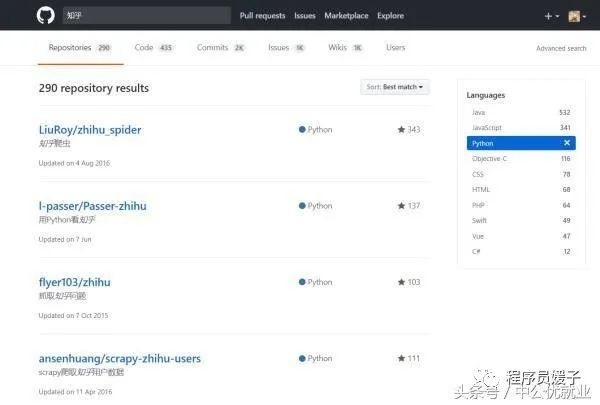
Task: Open the Advanced search link
Action: coord(561,48)
